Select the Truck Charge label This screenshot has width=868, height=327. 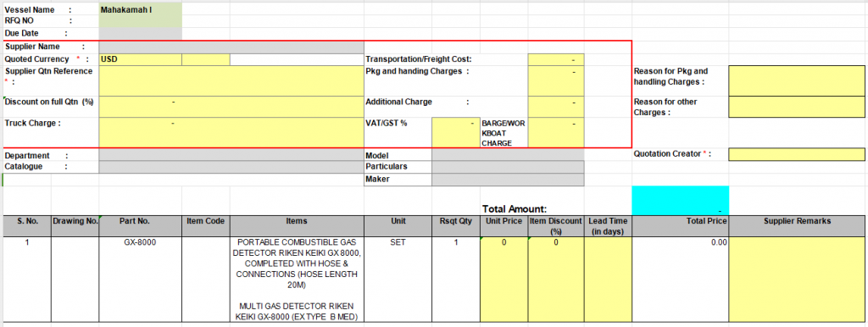[33, 123]
